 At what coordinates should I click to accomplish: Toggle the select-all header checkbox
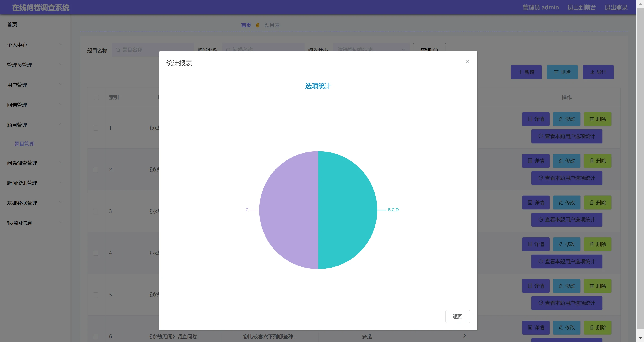(96, 97)
